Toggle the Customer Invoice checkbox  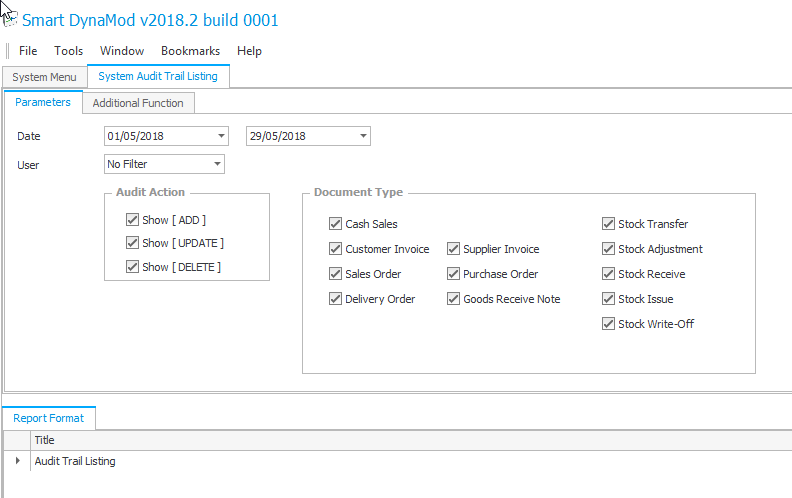click(335, 249)
